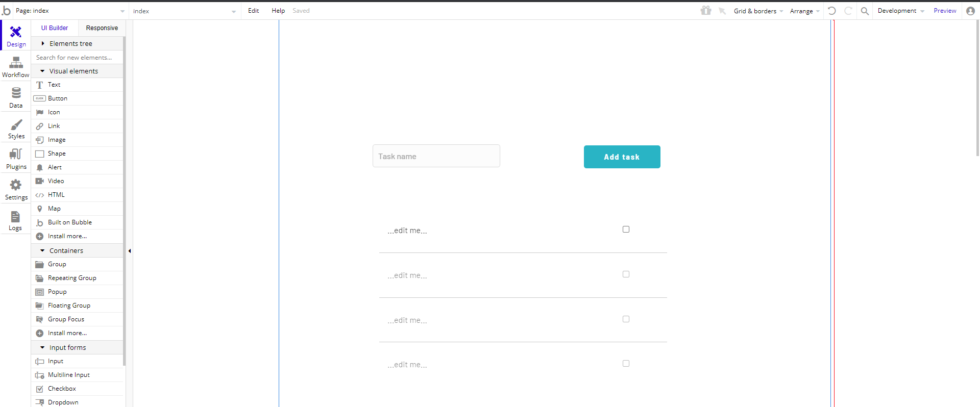The width and height of the screenshot is (980, 407).
Task: Select the Input form element
Action: (77, 361)
